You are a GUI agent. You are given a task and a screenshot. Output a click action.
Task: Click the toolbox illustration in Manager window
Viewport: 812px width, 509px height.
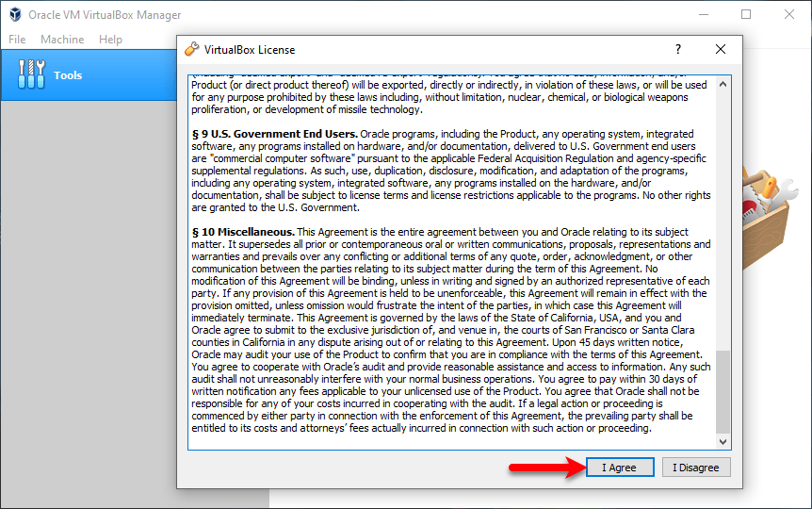[770, 218]
